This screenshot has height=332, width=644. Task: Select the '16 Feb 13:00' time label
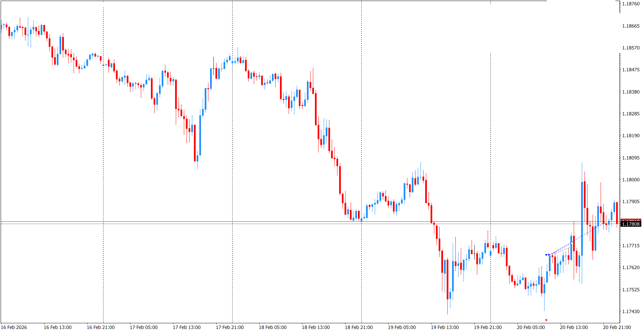[x=57, y=327]
